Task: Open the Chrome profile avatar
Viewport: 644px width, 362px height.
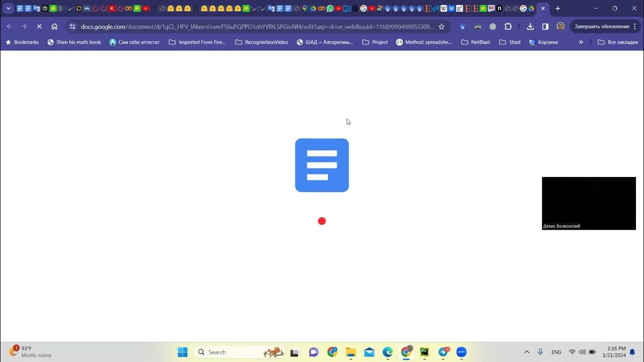Action: tap(560, 27)
